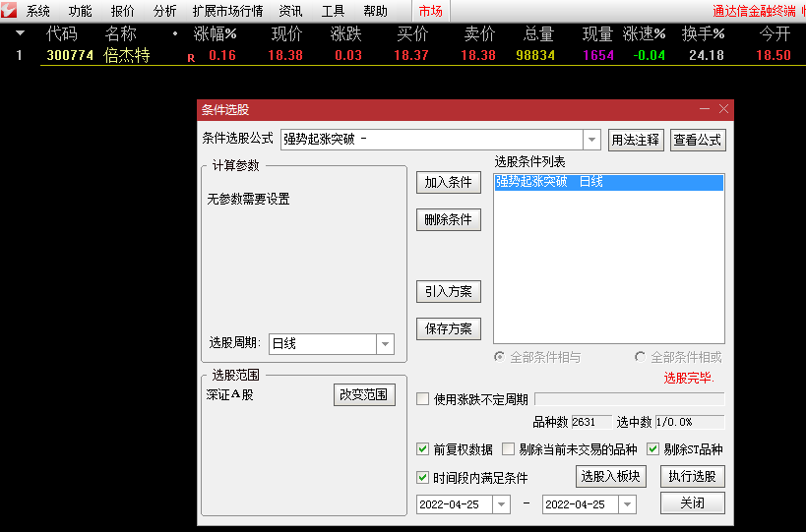The image size is (806, 532).
Task: Open the 分析 menu
Action: (164, 11)
